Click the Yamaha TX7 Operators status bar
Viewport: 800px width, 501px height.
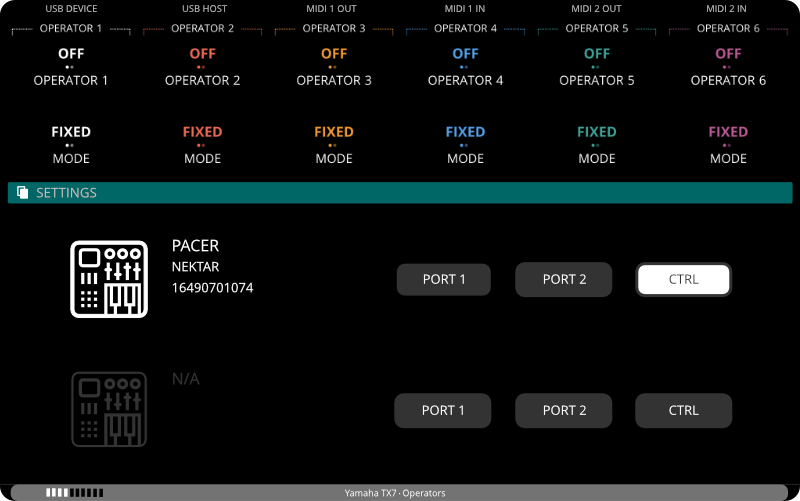(400, 493)
